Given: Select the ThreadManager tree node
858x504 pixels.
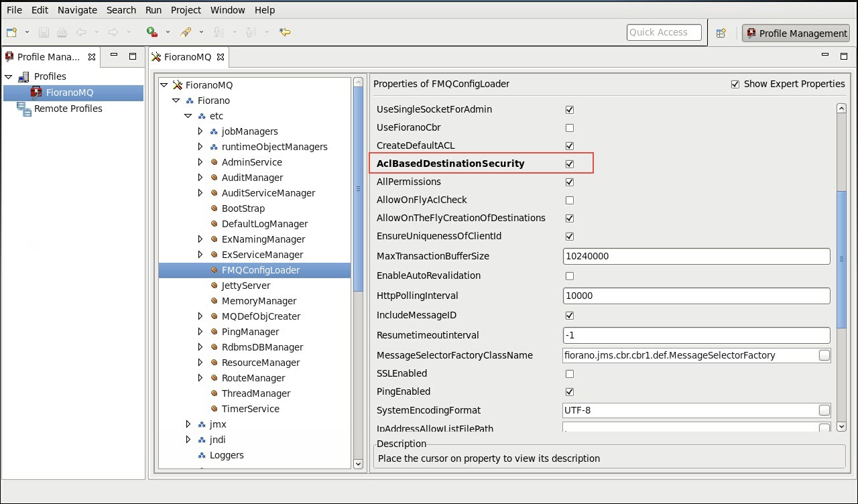Looking at the screenshot, I should click(256, 393).
